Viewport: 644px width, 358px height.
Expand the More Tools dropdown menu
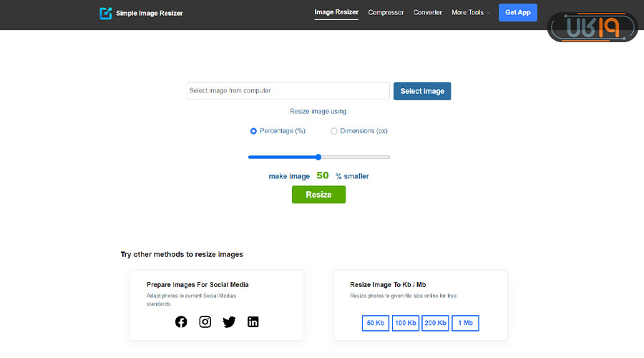470,12
